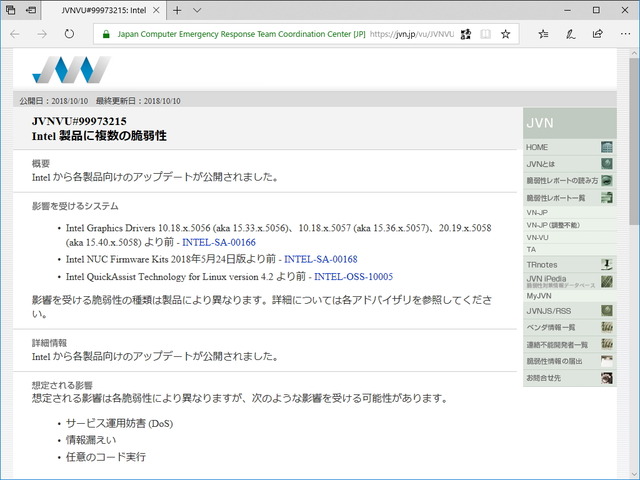Open the INTEL-SA-00168 advisory link
640x480 pixels.
point(321,259)
